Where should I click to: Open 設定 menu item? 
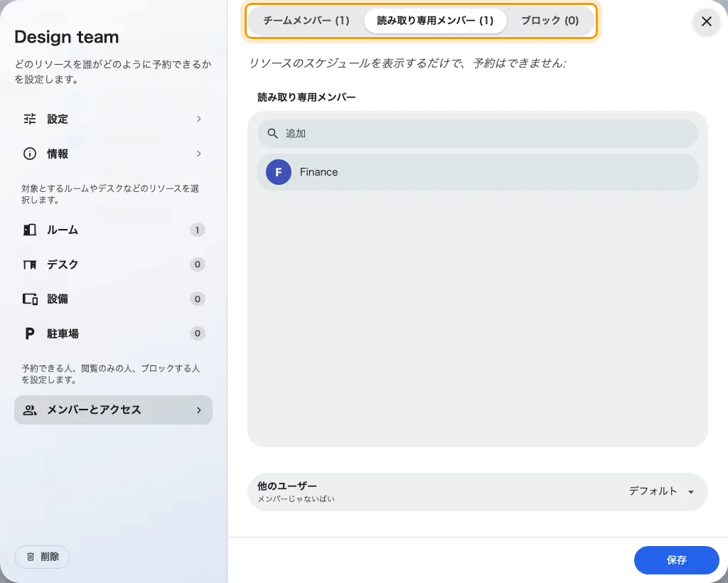113,119
